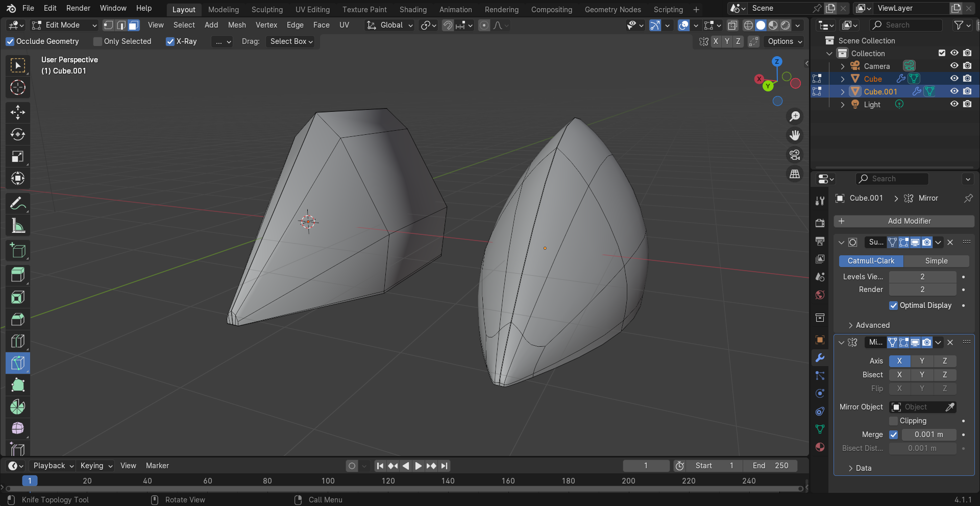This screenshot has width=980, height=506.
Task: Expand the Camera tree item
Action: coord(843,66)
